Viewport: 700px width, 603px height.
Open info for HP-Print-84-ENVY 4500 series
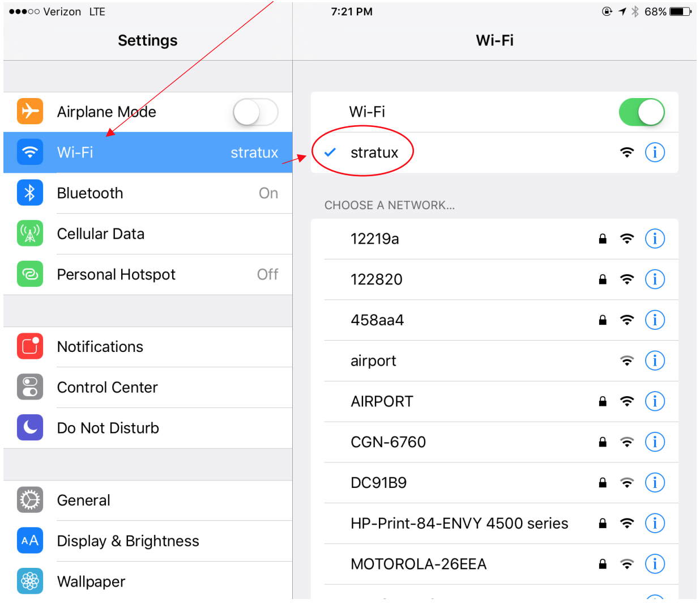tap(655, 523)
